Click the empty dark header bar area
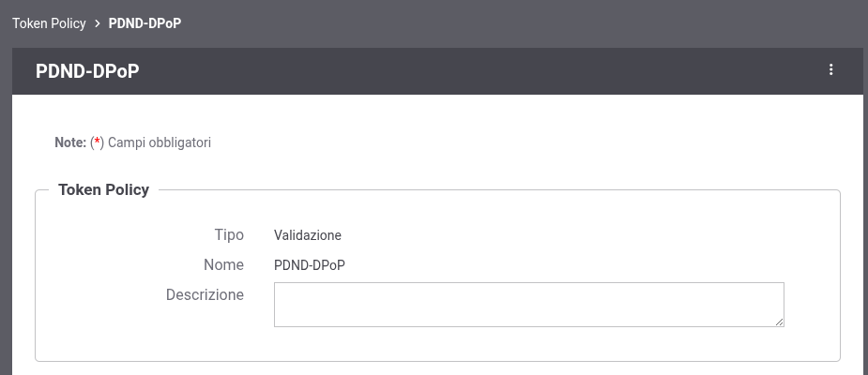 469,71
